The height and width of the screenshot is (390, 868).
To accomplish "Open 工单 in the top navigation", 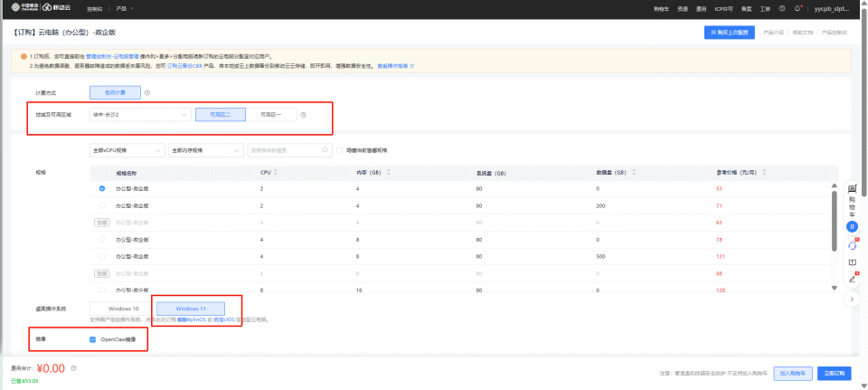I will tap(765, 8).
